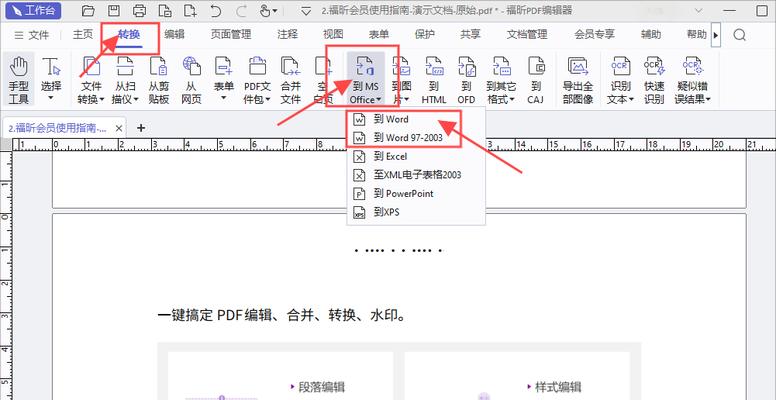Image resolution: width=776 pixels, height=400 pixels.
Task: Click the search magnifier icon
Action: tap(739, 35)
